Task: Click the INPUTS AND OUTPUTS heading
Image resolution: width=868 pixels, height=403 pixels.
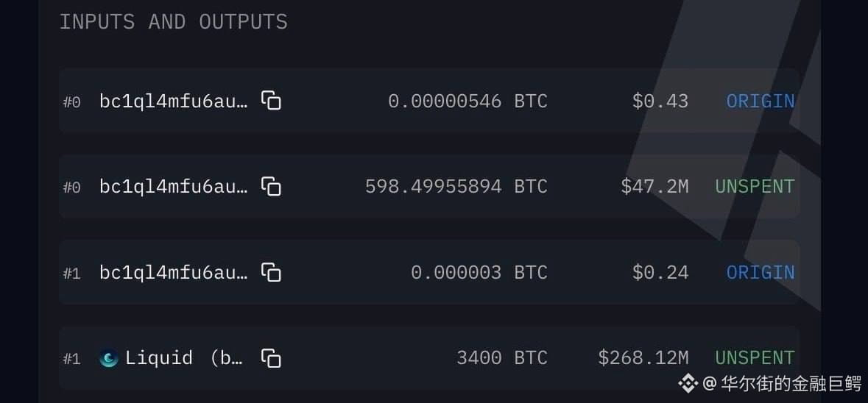Action: [173, 22]
